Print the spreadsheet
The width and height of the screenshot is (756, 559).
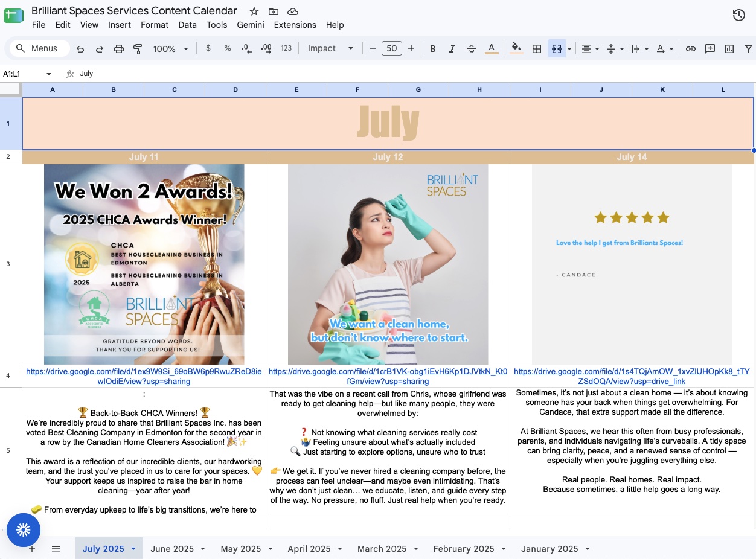pyautogui.click(x=119, y=49)
